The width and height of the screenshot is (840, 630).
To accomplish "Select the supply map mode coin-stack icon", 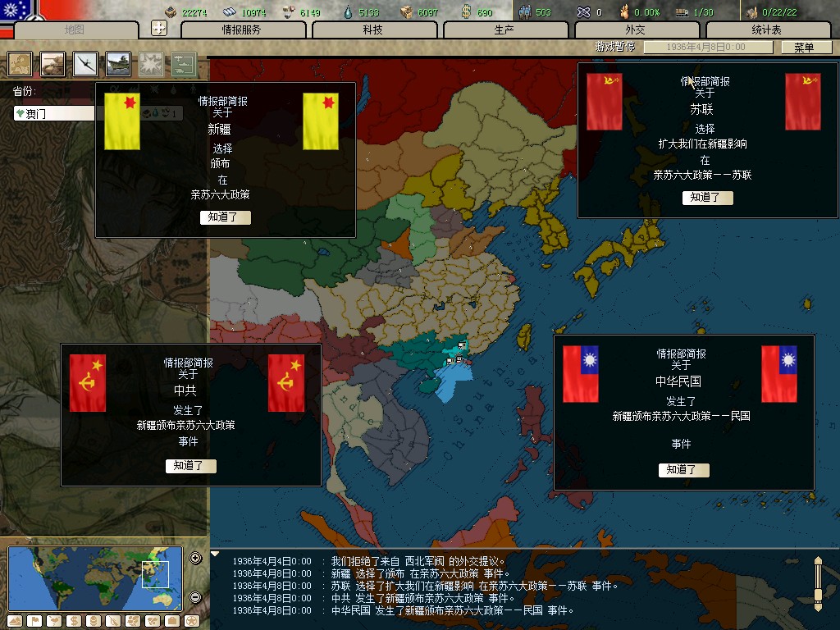I will tap(94, 622).
